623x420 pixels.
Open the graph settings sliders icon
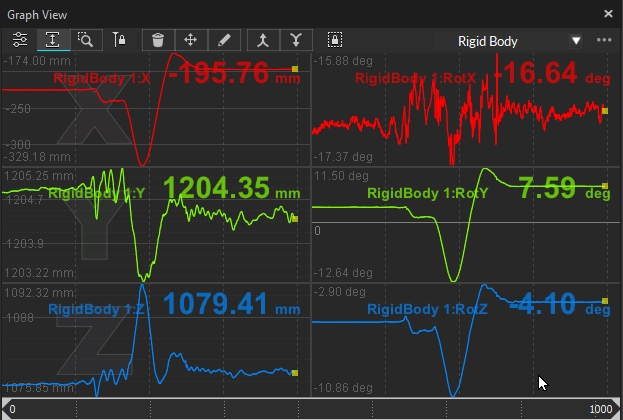[x=20, y=40]
